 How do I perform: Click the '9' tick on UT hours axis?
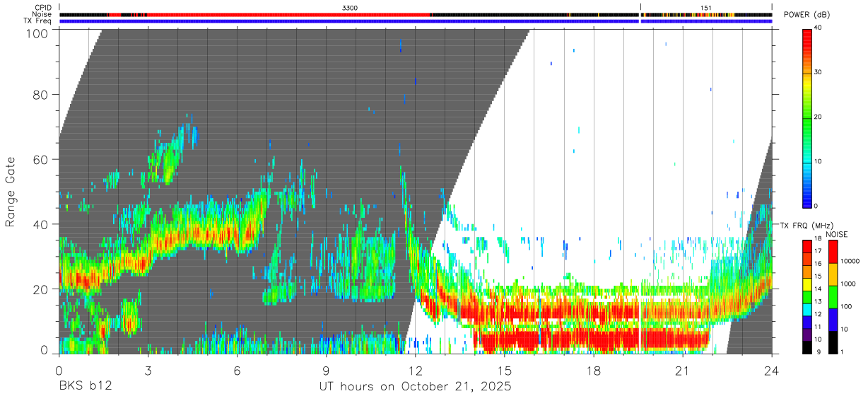point(327,370)
